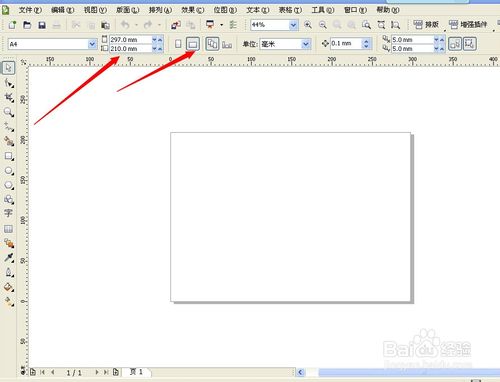Click the horizontal scrollbar left arrow
The image size is (500, 382).
click(x=300, y=372)
